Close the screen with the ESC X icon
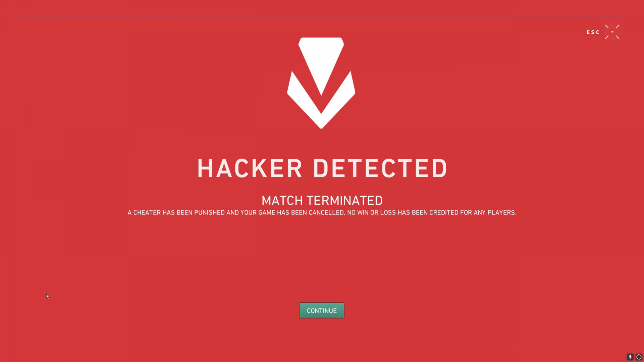The width and height of the screenshot is (644, 362). pyautogui.click(x=612, y=32)
